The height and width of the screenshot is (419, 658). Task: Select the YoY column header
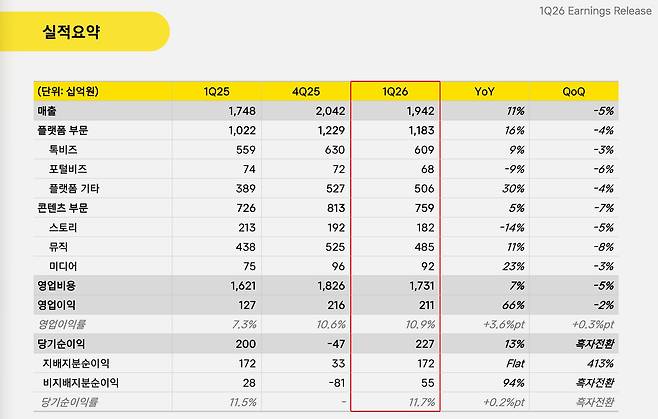click(x=485, y=92)
